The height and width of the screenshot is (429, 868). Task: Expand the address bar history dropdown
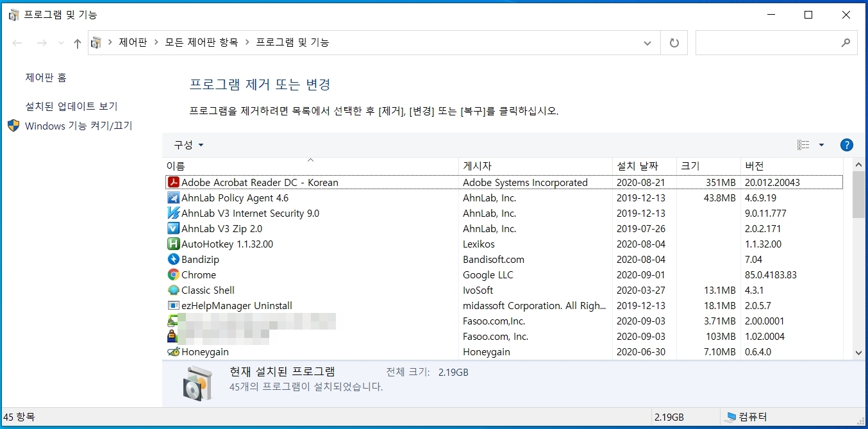tap(647, 43)
